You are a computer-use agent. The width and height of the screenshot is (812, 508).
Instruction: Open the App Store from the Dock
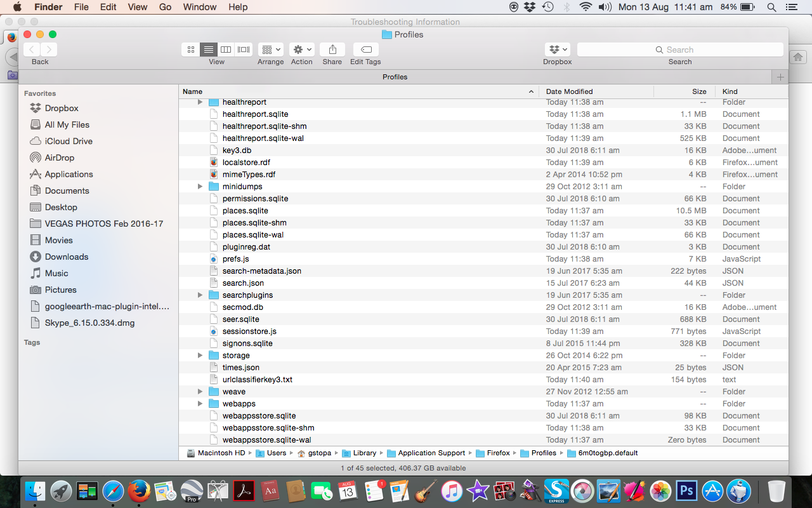coord(713,491)
